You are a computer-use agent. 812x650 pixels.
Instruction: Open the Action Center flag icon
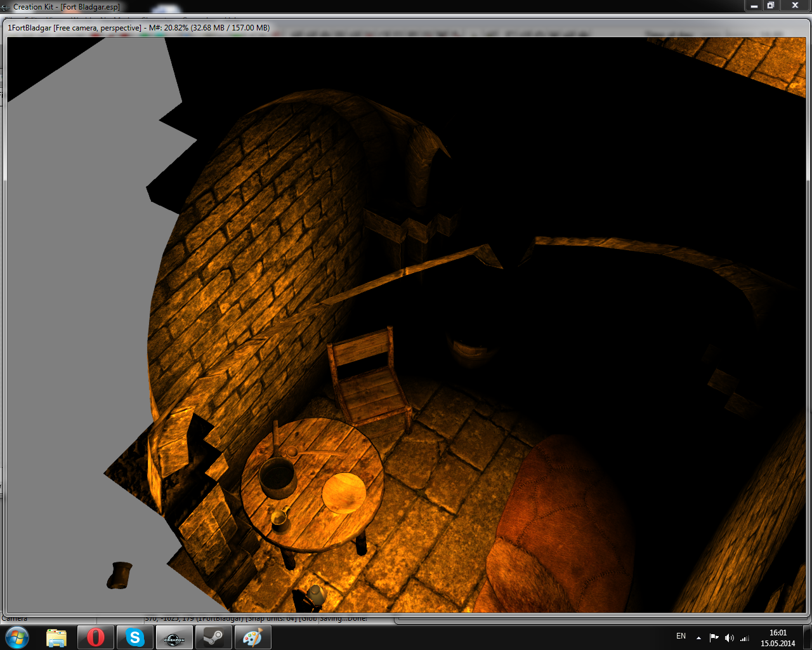[714, 638]
